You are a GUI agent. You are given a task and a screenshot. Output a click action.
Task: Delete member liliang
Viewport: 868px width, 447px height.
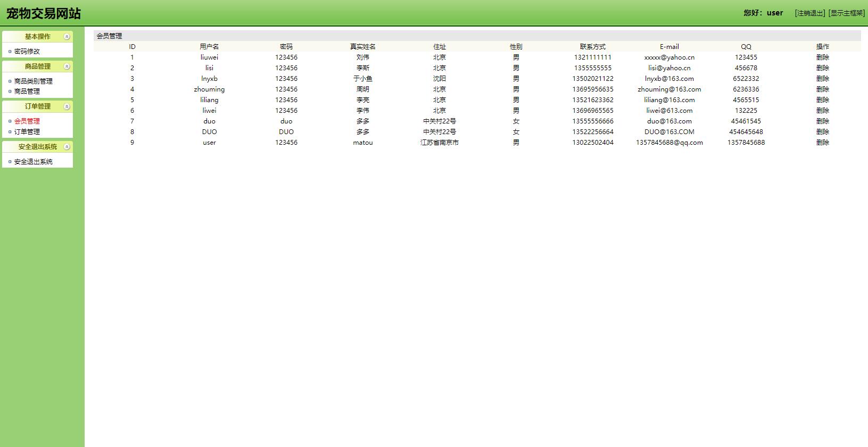pos(822,100)
